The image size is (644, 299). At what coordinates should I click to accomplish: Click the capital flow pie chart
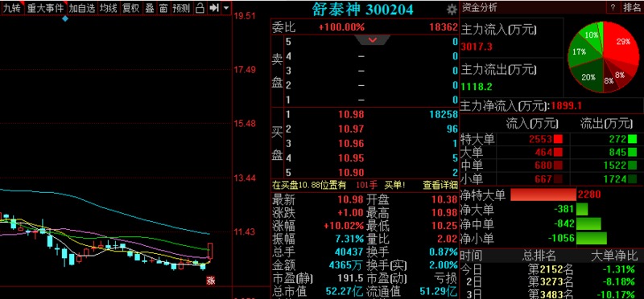click(604, 57)
